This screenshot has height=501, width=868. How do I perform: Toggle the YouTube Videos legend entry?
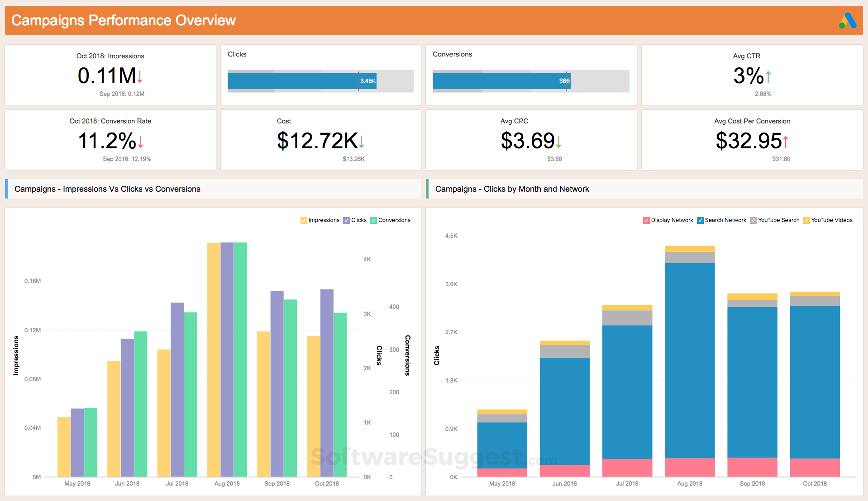click(807, 220)
